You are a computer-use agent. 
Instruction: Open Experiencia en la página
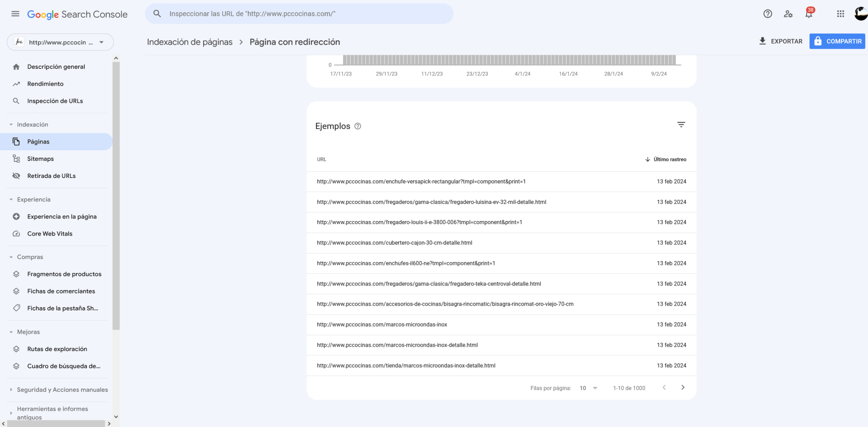tap(56, 216)
